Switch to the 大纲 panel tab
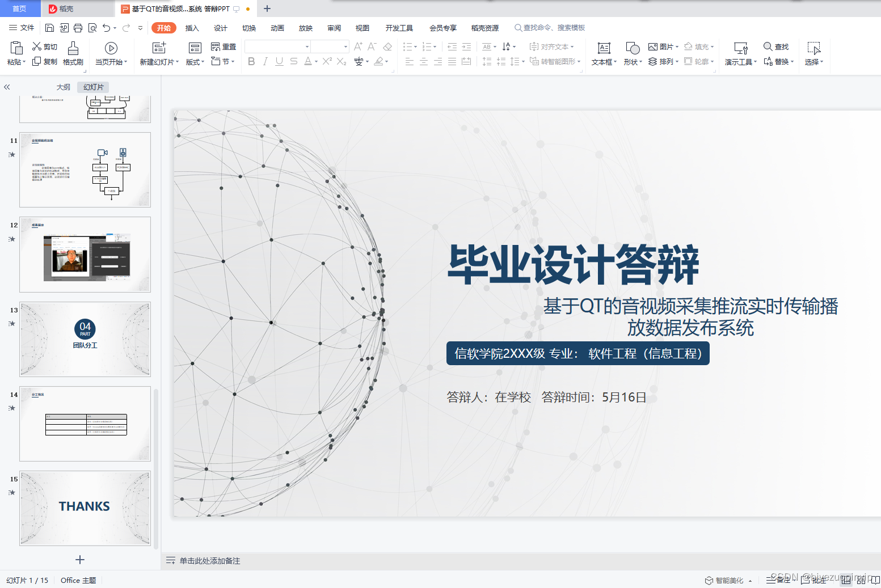This screenshot has width=881, height=588. click(63, 87)
